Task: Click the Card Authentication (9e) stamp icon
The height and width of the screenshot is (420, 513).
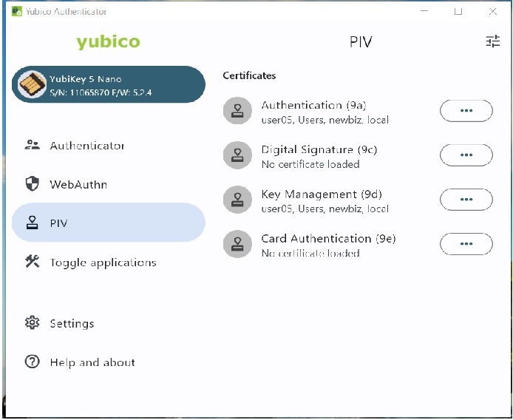Action: click(x=237, y=245)
